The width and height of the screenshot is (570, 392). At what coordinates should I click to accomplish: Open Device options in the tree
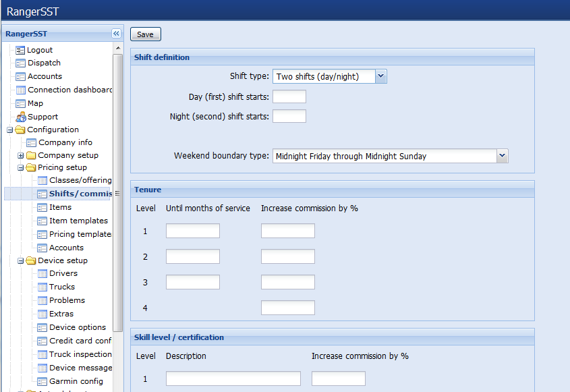pyautogui.click(x=77, y=327)
